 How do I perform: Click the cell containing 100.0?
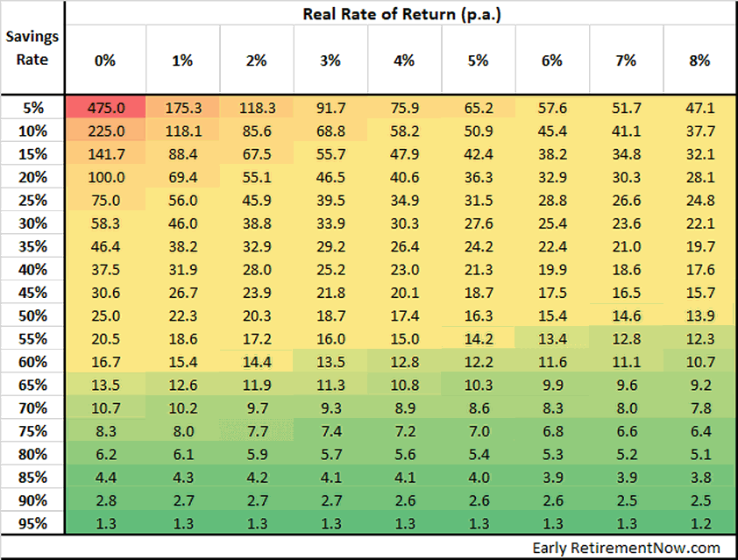(104, 178)
